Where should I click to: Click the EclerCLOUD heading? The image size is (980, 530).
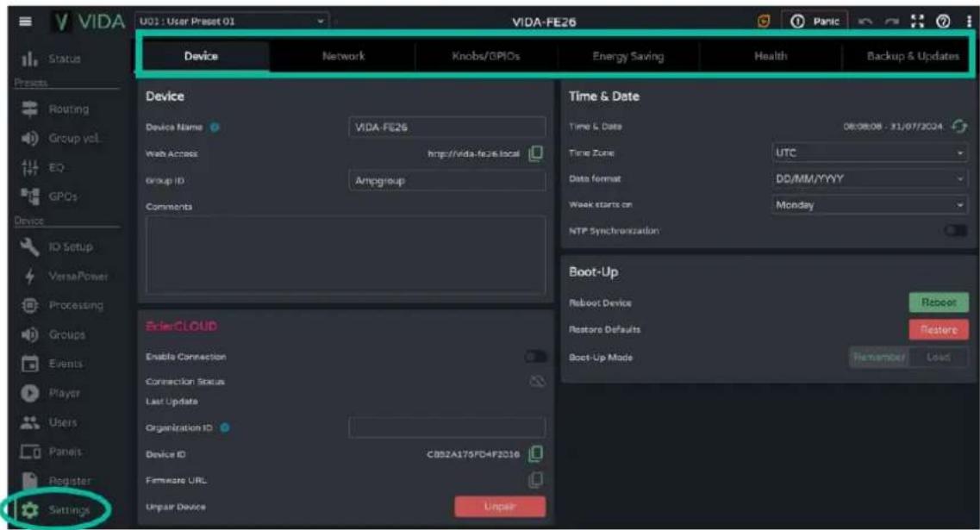click(181, 327)
